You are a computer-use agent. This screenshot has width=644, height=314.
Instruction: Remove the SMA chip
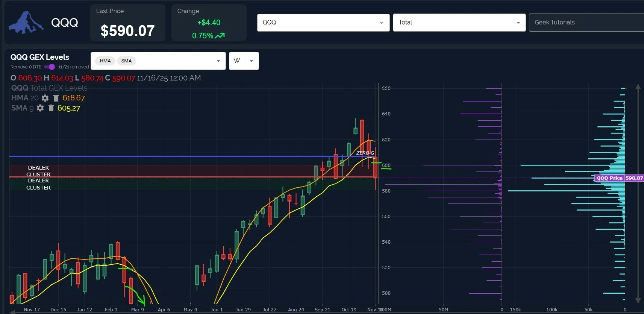tap(126, 61)
